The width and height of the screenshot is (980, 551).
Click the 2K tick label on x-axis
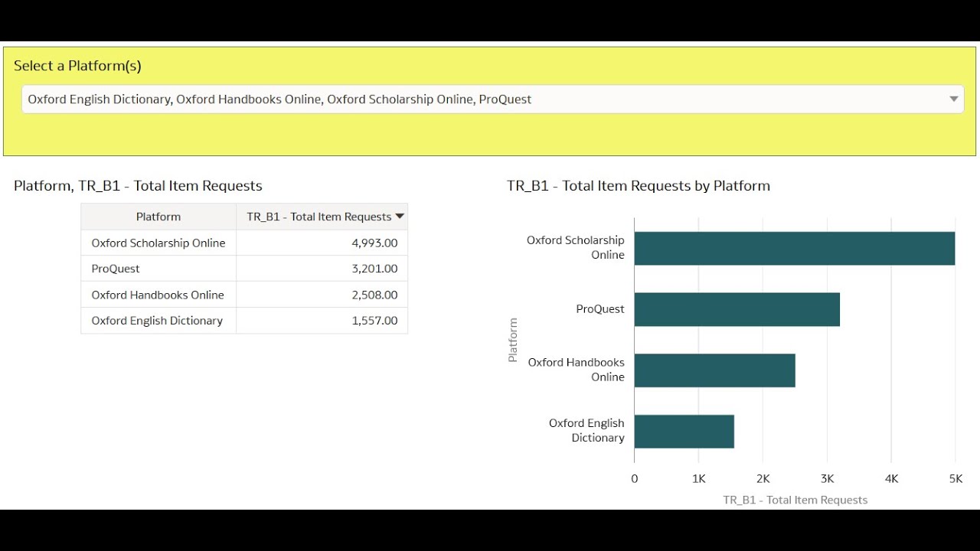(x=763, y=478)
